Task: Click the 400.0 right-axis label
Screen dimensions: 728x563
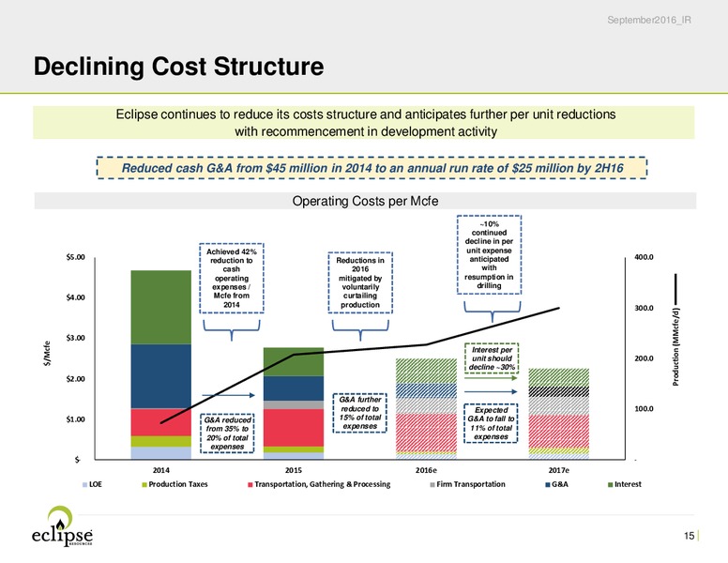Action: point(644,257)
